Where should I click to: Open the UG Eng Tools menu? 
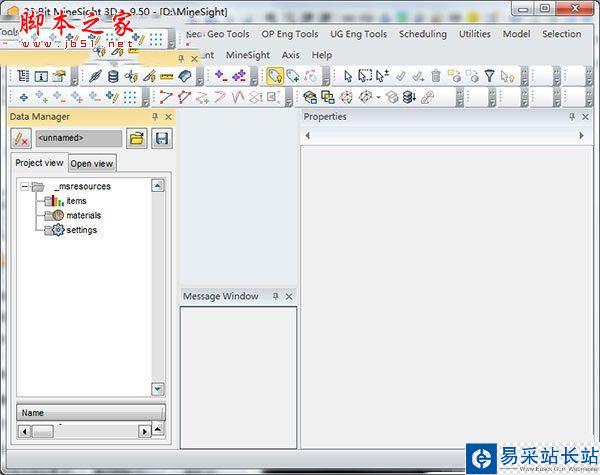(359, 34)
